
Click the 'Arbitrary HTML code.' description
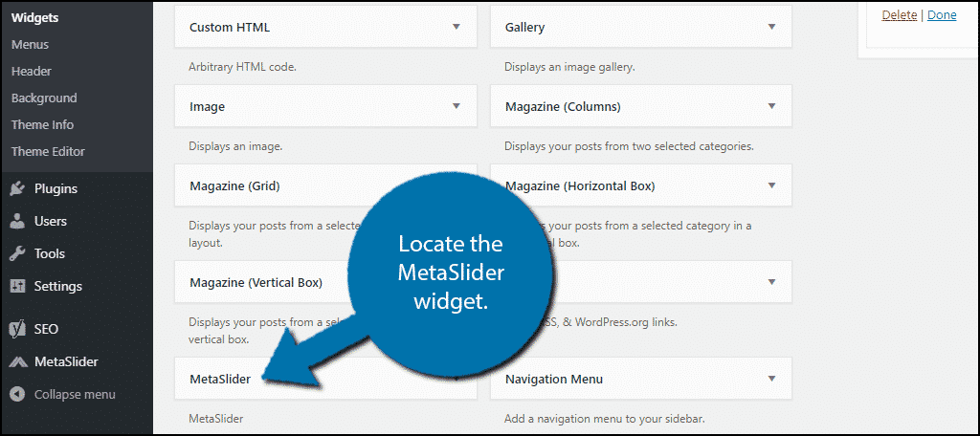click(x=242, y=67)
